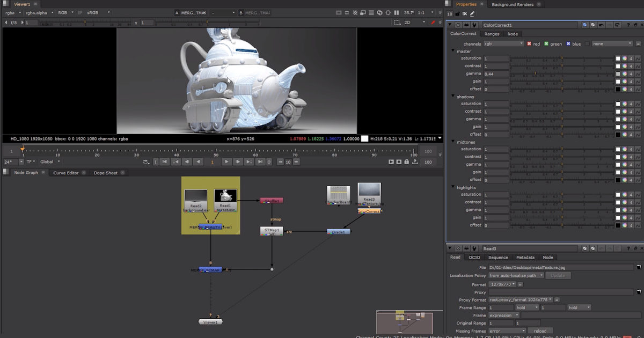Open the rgba.alpha channel dropdown

coord(40,12)
